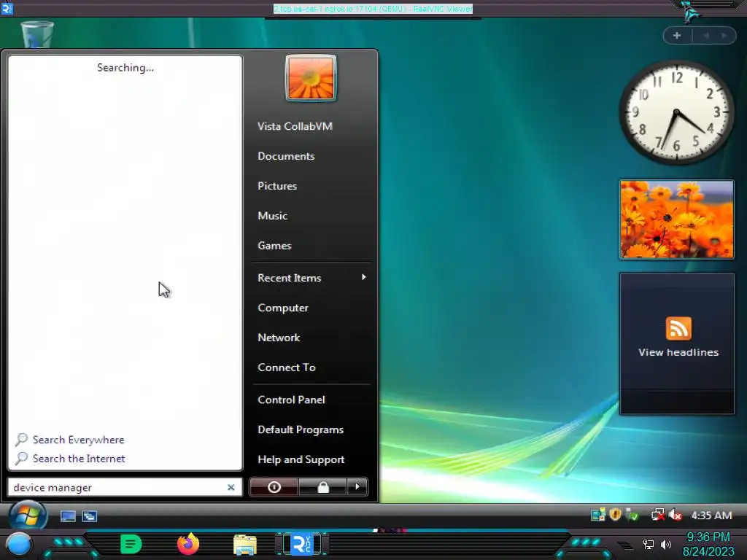747x560 pixels.
Task: Click Switch between windows in Vista quick launch
Action: click(90, 516)
